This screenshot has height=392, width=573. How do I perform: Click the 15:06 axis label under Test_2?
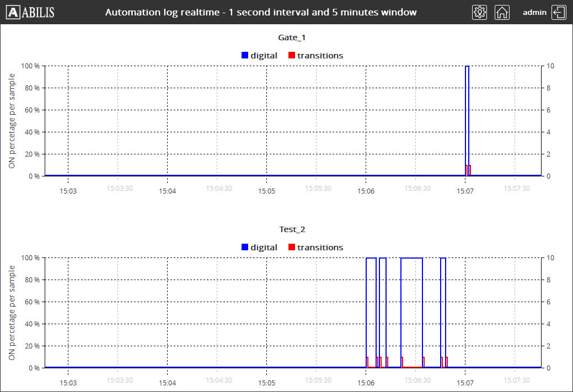[x=366, y=383]
